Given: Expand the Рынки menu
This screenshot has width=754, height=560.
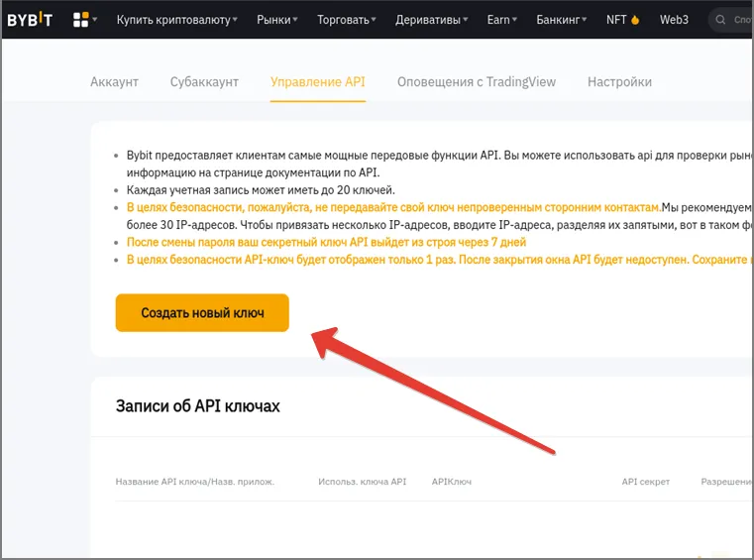Looking at the screenshot, I should pyautogui.click(x=277, y=19).
